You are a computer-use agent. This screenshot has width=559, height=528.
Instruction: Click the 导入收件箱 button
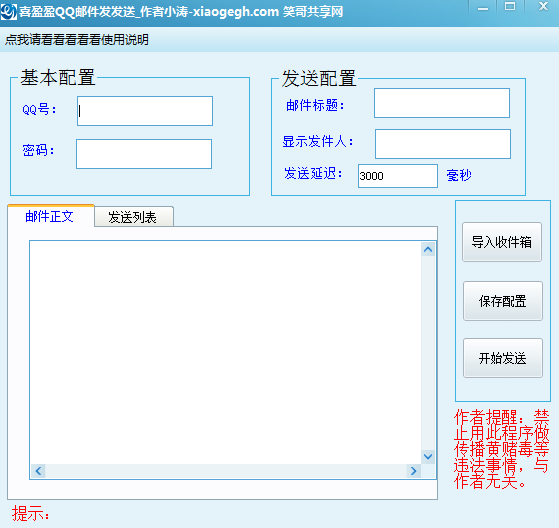(502, 242)
